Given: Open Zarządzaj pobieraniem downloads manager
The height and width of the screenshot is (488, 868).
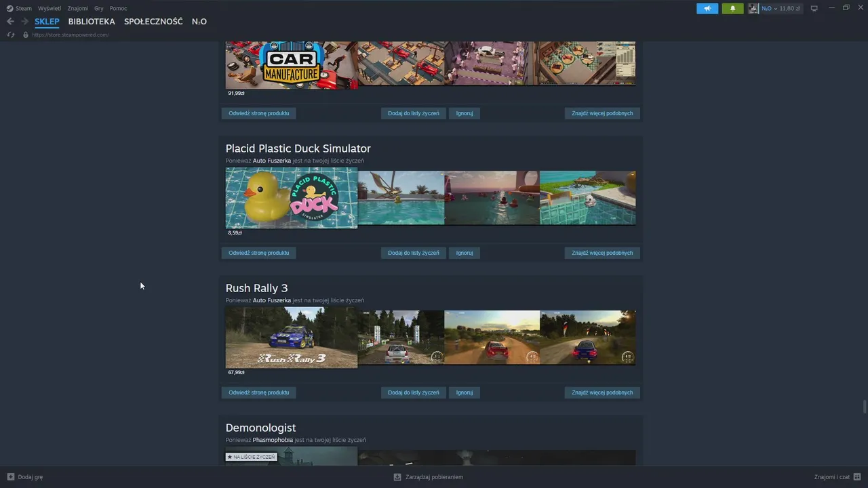Looking at the screenshot, I should (428, 477).
